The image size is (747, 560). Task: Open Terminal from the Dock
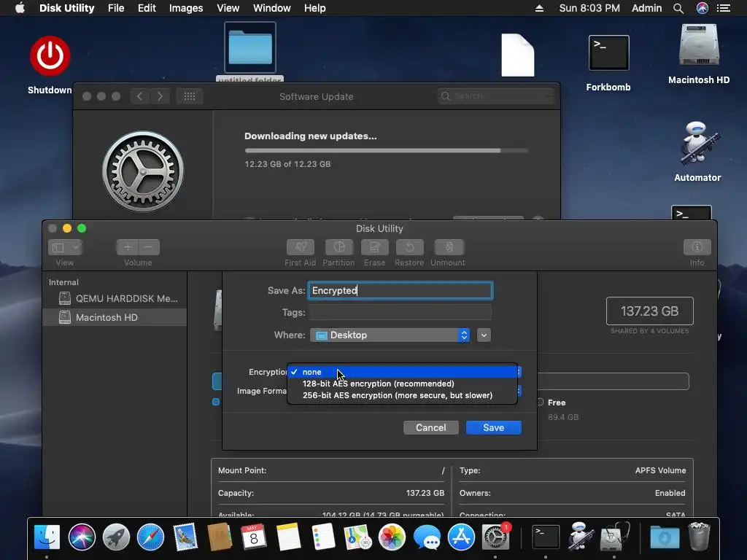[546, 537]
